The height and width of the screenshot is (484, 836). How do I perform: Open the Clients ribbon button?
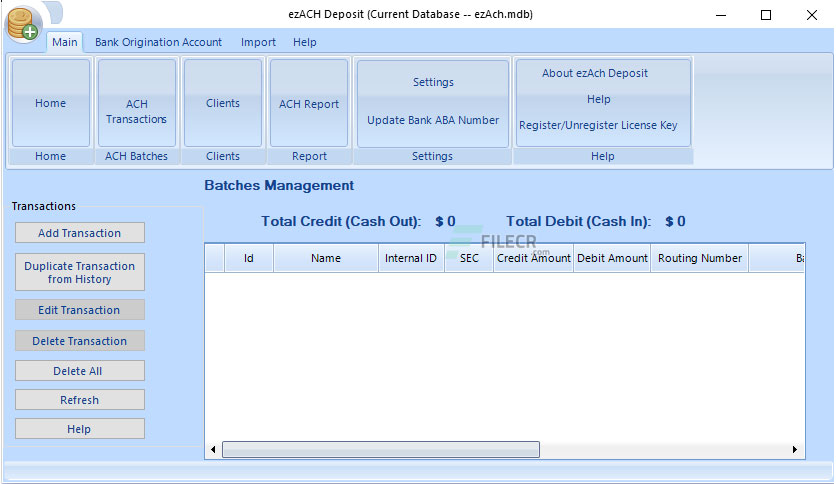(x=223, y=103)
